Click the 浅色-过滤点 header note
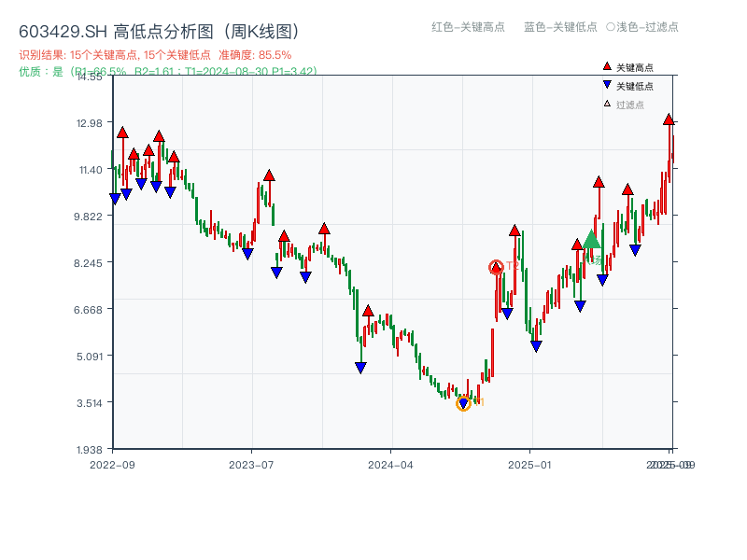The width and height of the screenshot is (747, 560). [642, 27]
